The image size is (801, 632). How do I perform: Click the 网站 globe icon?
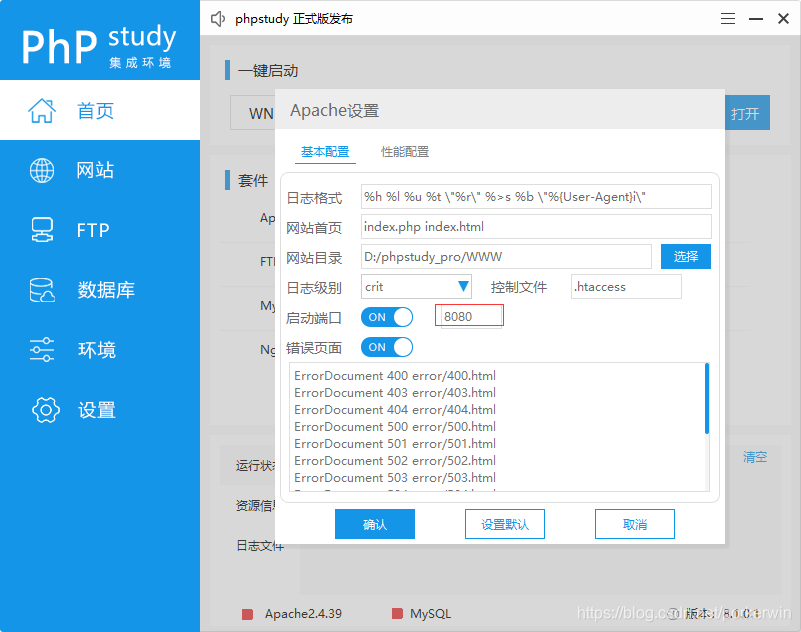tap(42, 170)
